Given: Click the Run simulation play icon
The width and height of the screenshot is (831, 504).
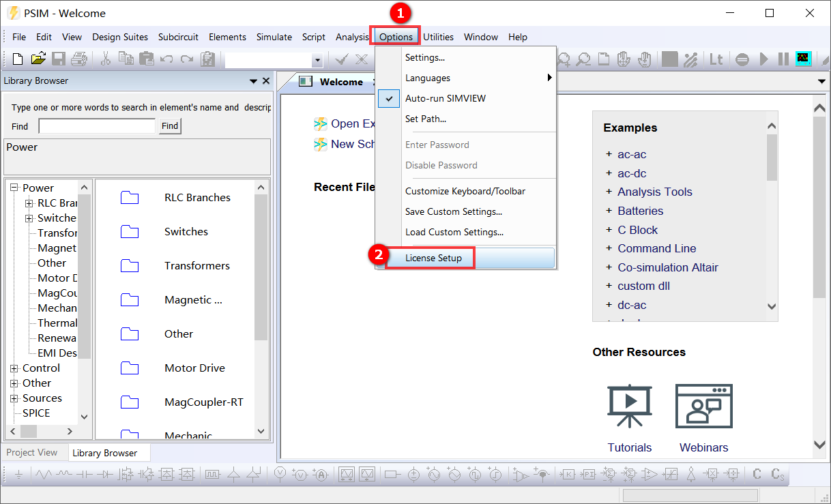Looking at the screenshot, I should point(763,59).
